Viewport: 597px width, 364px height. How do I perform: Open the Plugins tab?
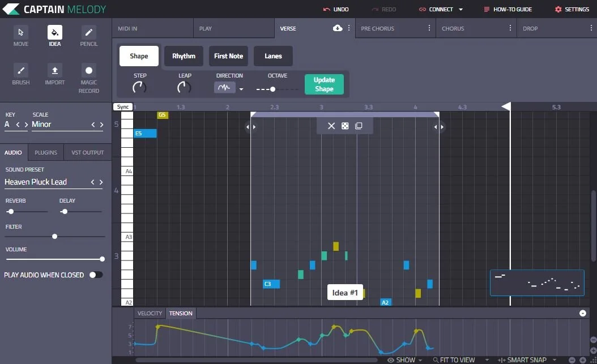click(46, 152)
